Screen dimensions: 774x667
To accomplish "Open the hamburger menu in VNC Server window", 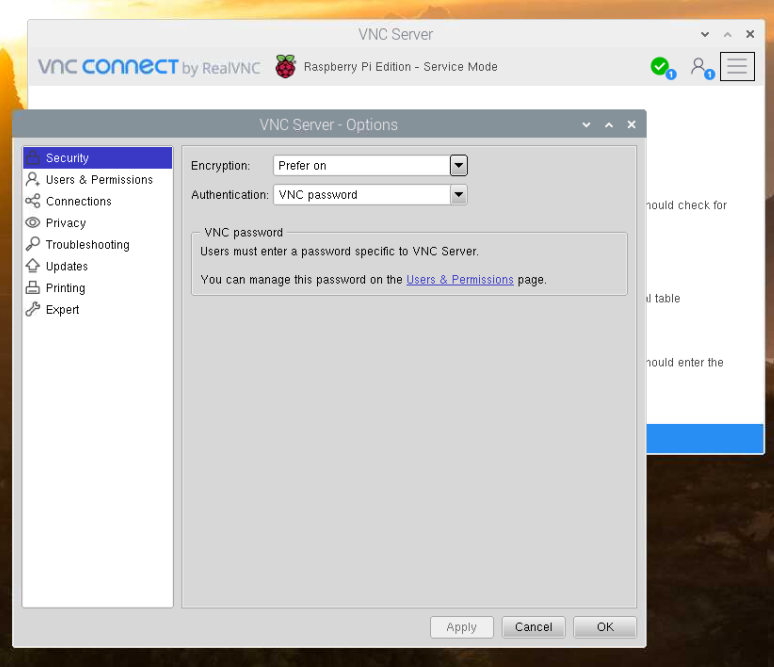I will pos(737,66).
